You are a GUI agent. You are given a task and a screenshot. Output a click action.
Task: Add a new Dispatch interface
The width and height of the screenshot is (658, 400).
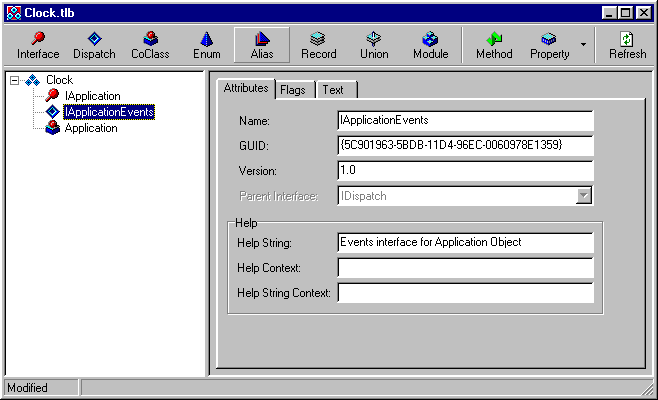pyautogui.click(x=94, y=45)
